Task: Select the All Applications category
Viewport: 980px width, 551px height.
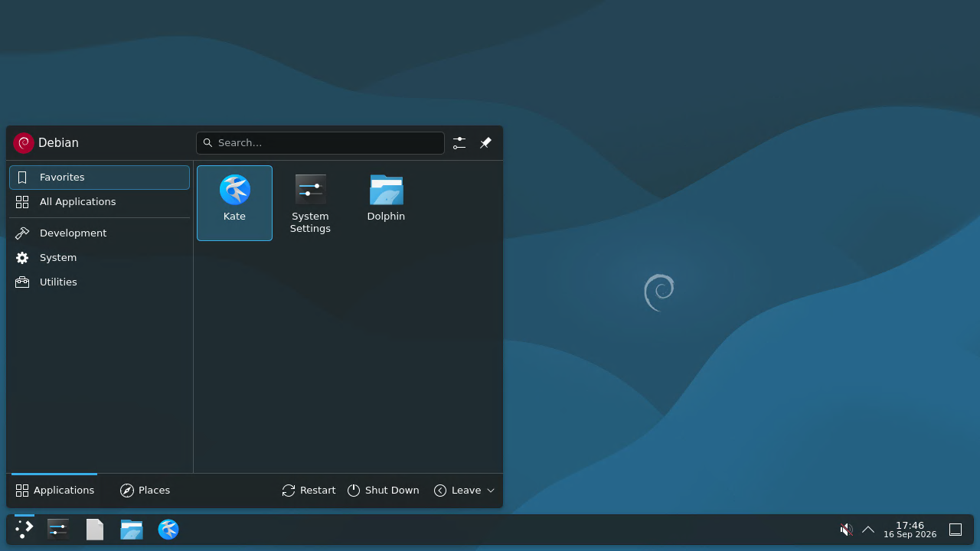Action: click(100, 202)
